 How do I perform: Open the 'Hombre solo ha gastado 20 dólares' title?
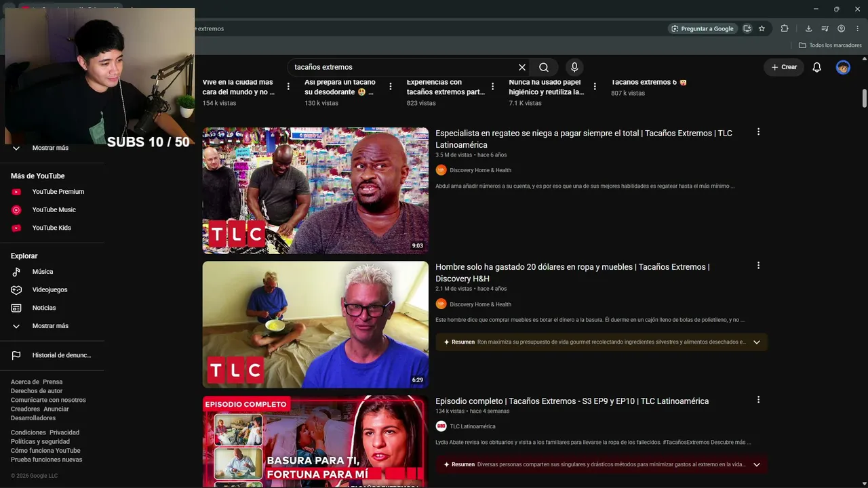coord(572,272)
